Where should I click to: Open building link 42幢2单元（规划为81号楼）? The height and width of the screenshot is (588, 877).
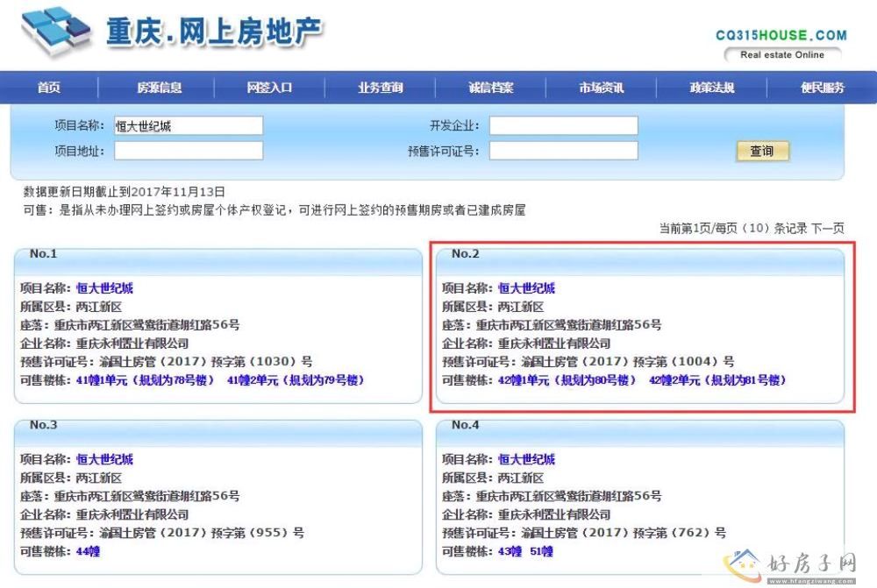[717, 380]
